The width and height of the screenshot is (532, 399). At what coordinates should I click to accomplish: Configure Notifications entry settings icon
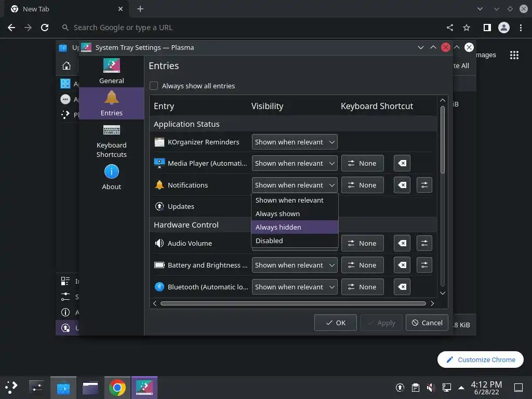click(x=424, y=185)
